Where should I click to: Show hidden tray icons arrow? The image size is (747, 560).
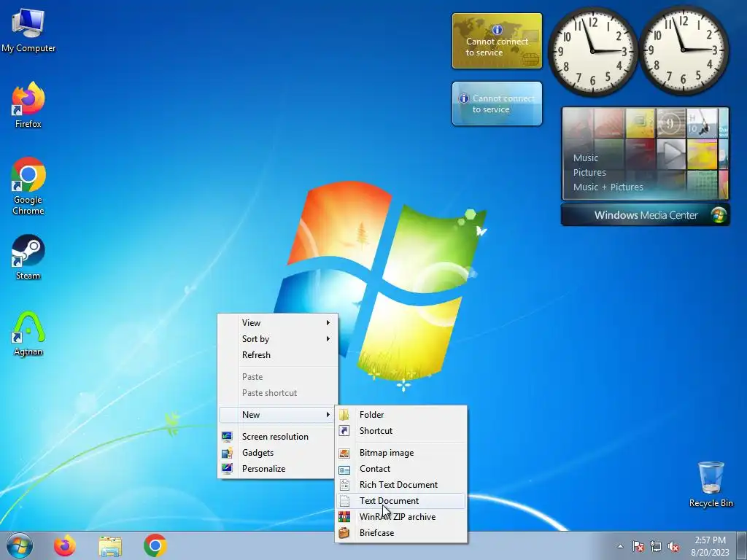(620, 546)
